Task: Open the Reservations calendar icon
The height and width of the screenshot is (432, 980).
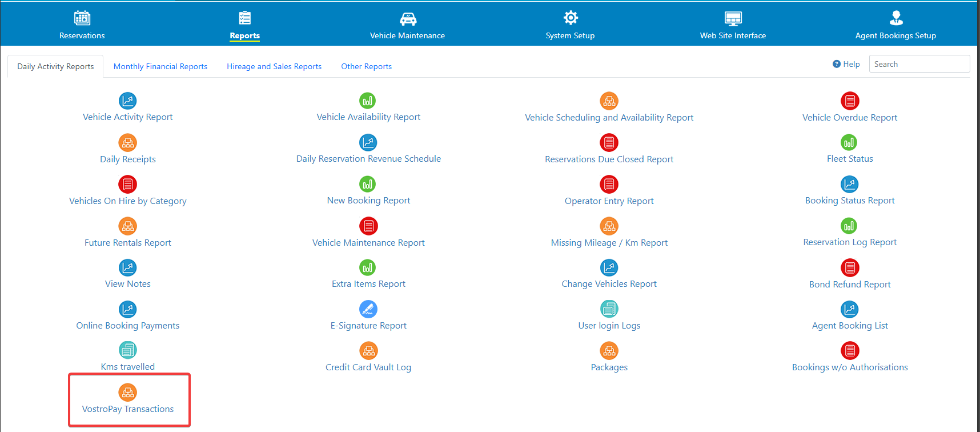Action: 82,18
